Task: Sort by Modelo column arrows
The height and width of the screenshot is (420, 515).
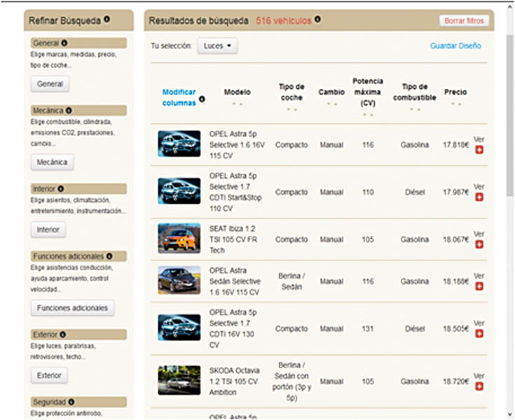Action: 237,104
